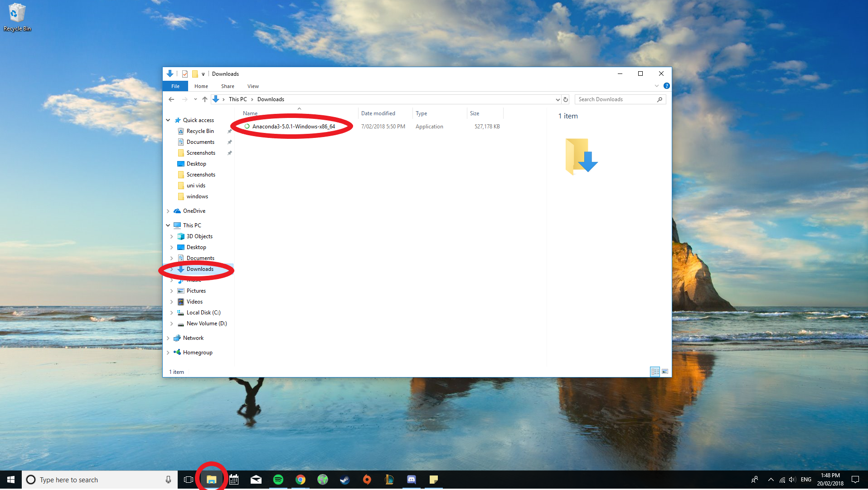Open the File Explorer Help icon
Screen dimensions: 868x490
coord(666,86)
